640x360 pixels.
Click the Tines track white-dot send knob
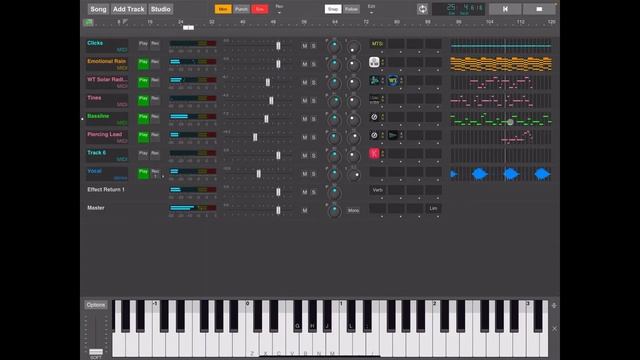pyautogui.click(x=353, y=101)
